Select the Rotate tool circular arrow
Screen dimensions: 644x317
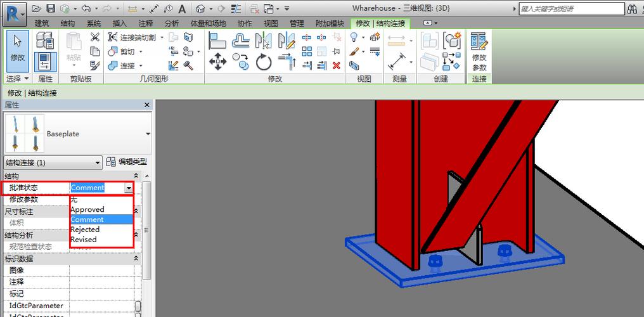point(264,62)
